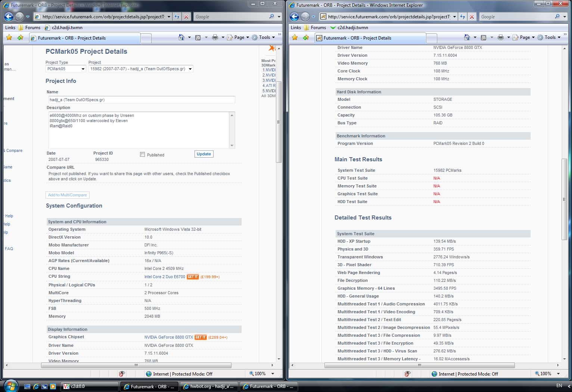Click horizontal scrollbar in left IE window
572x392 pixels.
[136, 365]
